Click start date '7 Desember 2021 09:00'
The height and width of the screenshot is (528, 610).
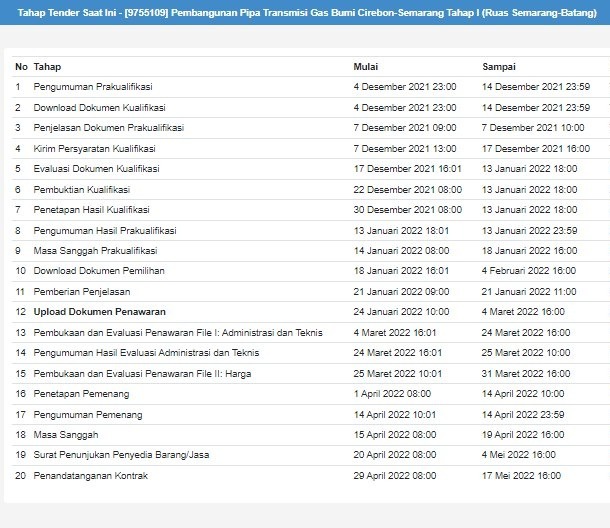click(405, 128)
